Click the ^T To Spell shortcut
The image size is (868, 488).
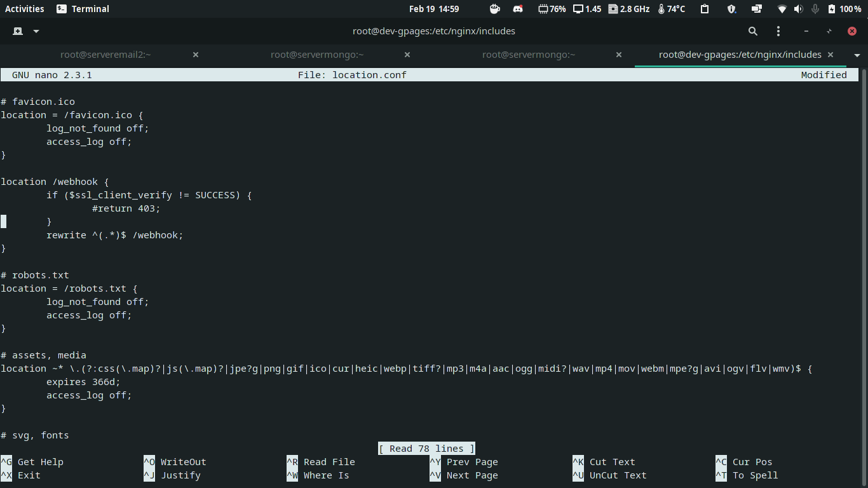tap(747, 475)
